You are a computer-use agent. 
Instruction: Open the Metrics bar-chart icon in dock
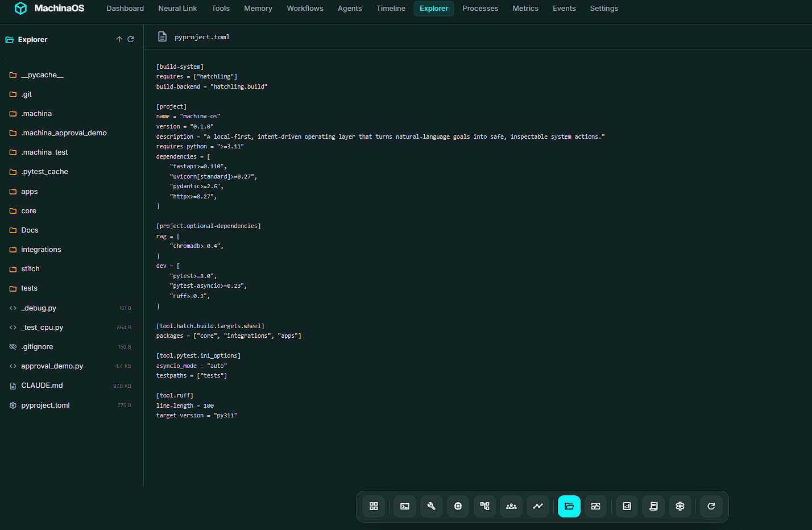(x=627, y=506)
